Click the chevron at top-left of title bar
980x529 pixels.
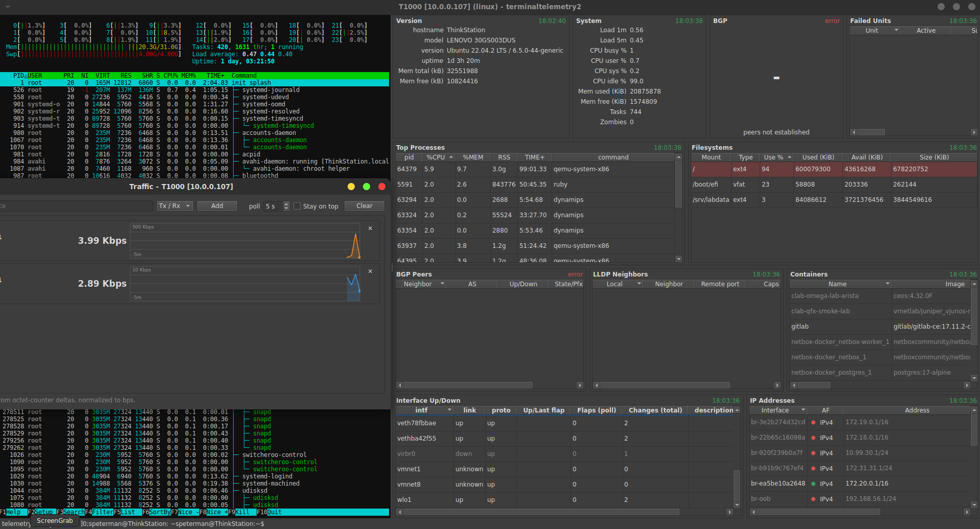[x=7, y=7]
